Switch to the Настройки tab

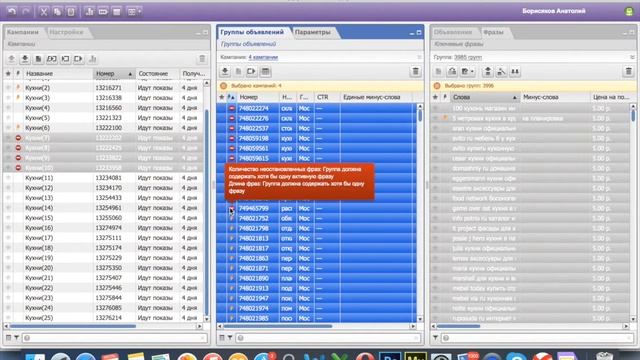(x=66, y=32)
